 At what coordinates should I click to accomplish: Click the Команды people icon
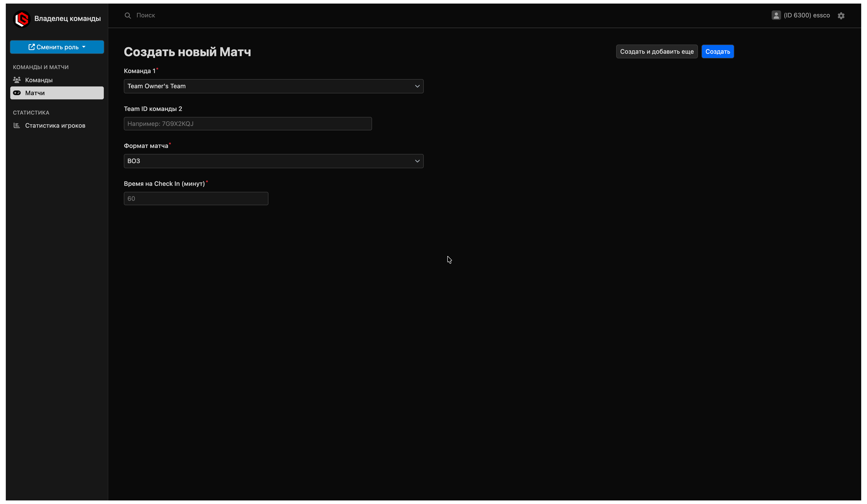point(17,80)
